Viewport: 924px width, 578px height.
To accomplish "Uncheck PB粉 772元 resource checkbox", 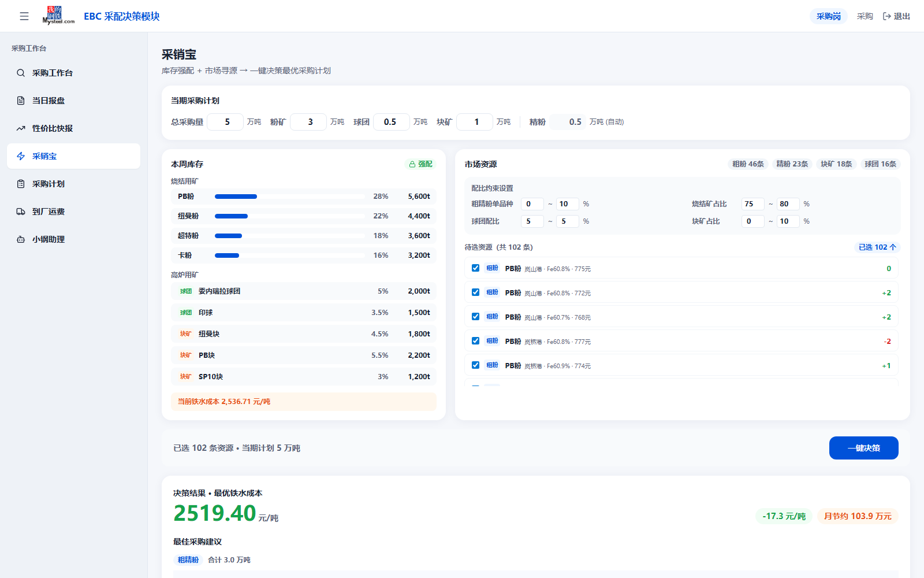I will coord(475,292).
